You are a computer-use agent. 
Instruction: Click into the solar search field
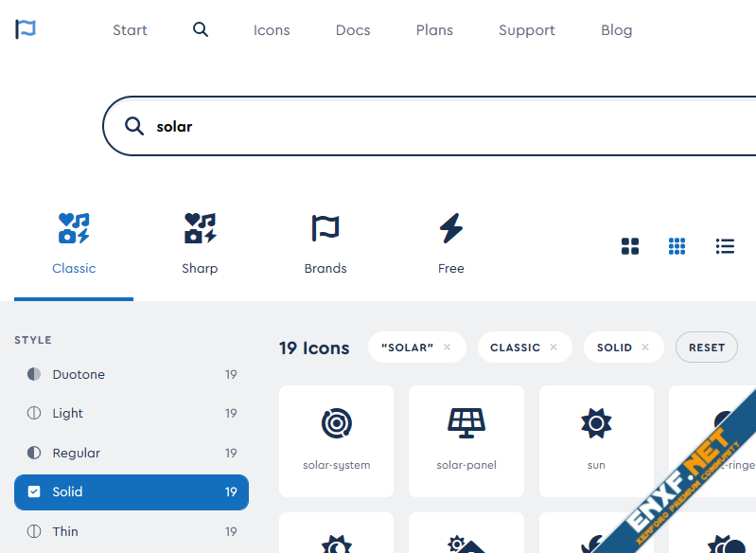(426, 127)
